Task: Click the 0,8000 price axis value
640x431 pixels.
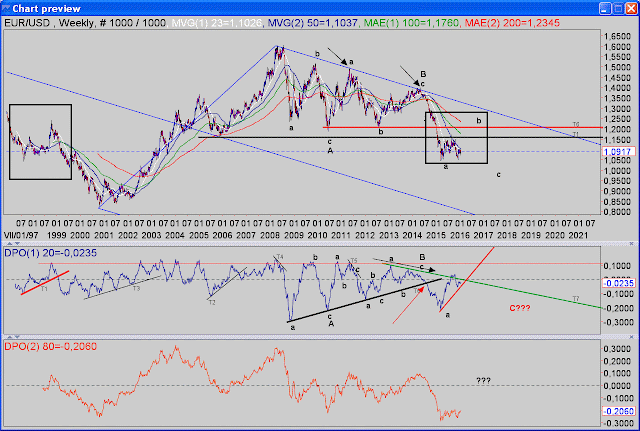Action: coord(617,212)
